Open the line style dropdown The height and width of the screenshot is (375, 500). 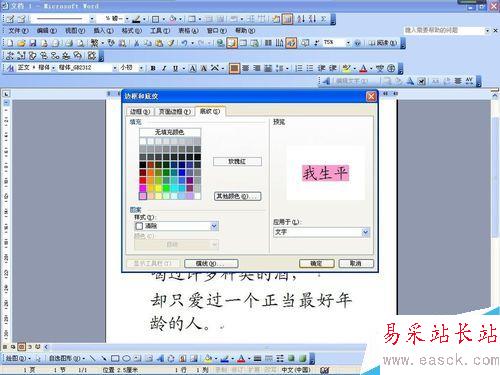pos(92,19)
